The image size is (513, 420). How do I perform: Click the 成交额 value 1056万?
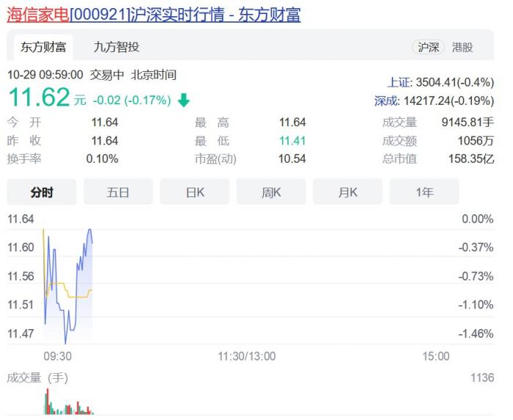tap(476, 141)
